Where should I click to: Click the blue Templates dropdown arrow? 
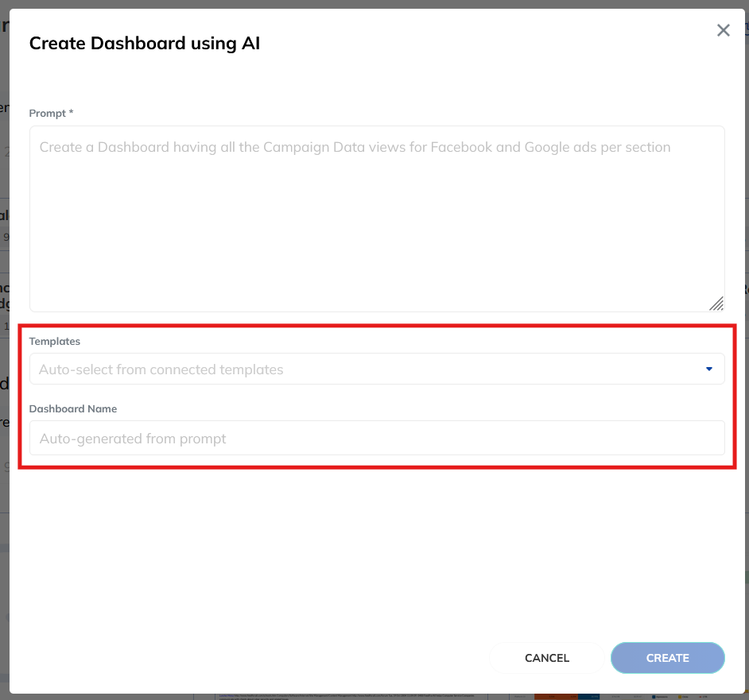[x=709, y=369]
